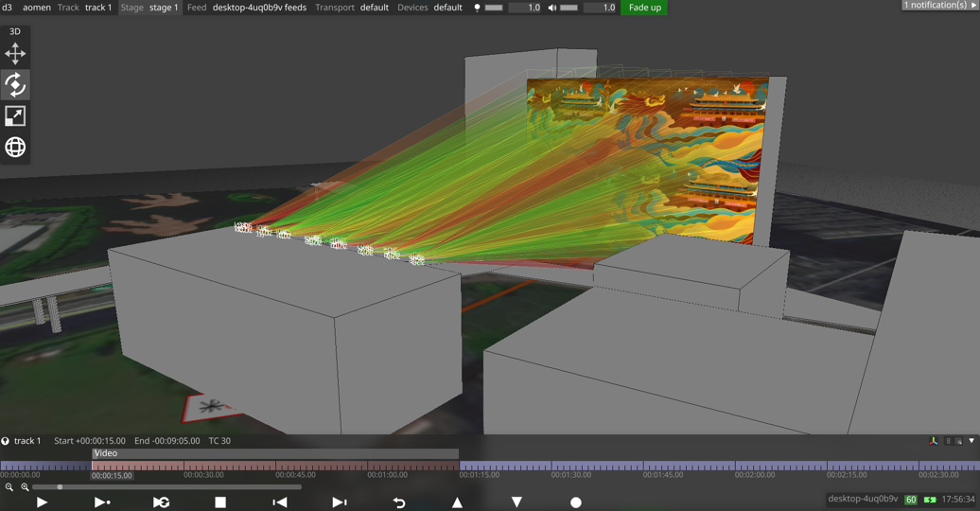Select the Scale tool icon
This screenshot has width=980, height=511.
(15, 116)
